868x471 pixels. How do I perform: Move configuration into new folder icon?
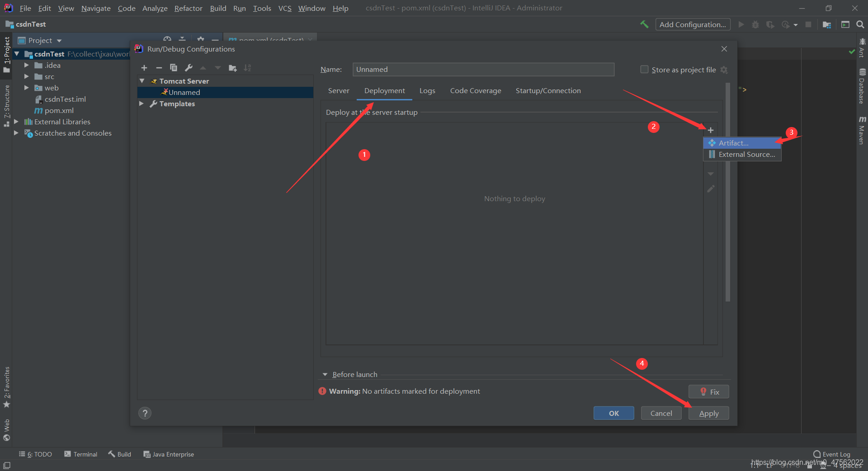tap(233, 68)
